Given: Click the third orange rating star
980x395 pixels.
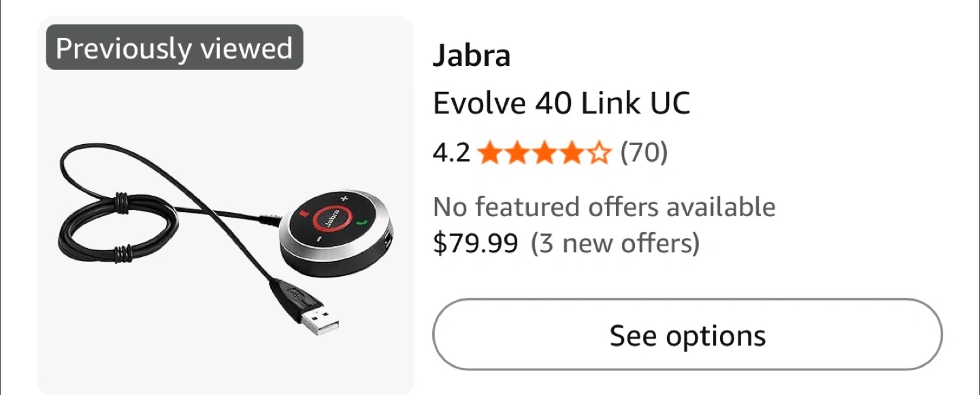Looking at the screenshot, I should tap(544, 154).
